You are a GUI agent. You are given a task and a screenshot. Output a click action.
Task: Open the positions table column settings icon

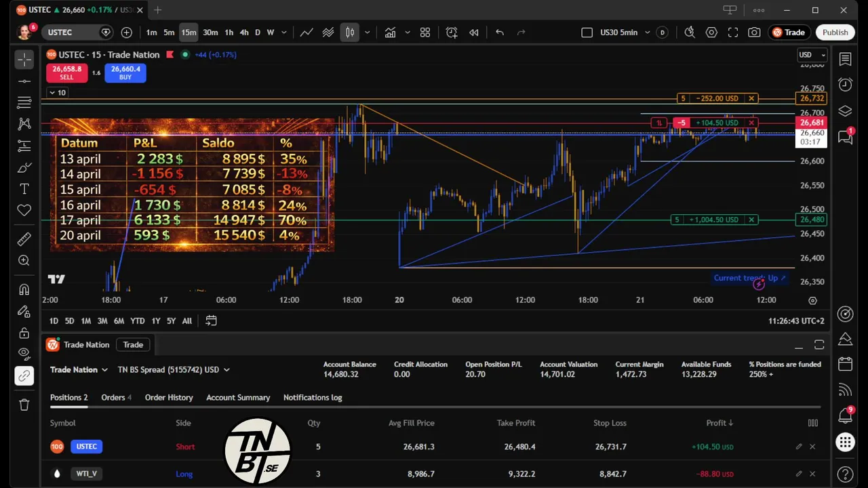pyautogui.click(x=812, y=423)
